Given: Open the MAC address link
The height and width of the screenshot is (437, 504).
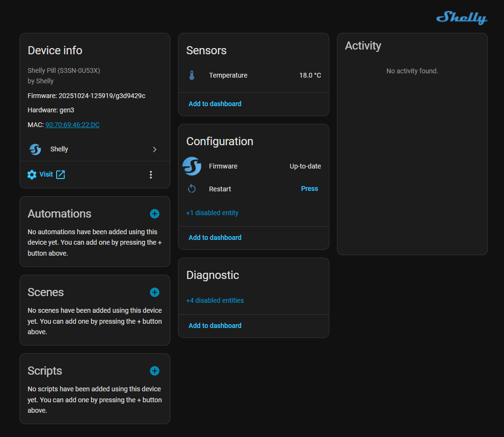Looking at the screenshot, I should (72, 125).
